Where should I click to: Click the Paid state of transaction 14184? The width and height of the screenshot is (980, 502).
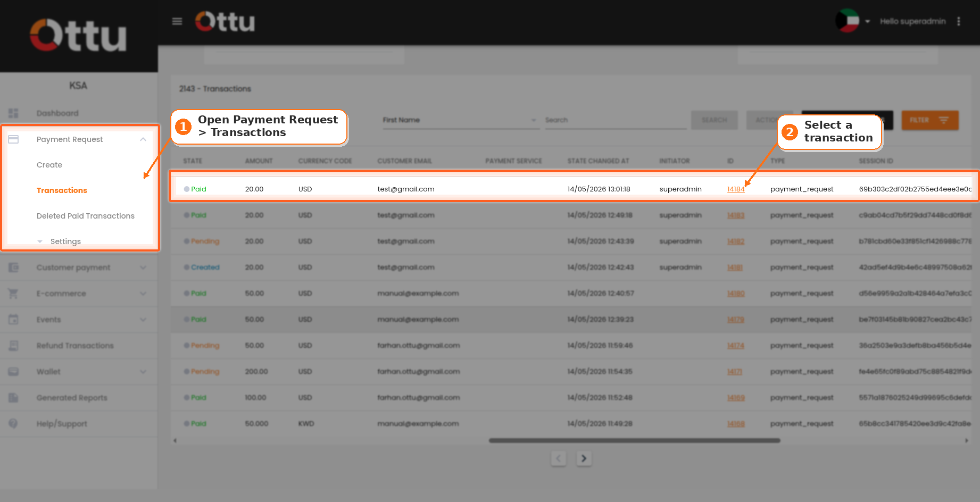(x=198, y=189)
